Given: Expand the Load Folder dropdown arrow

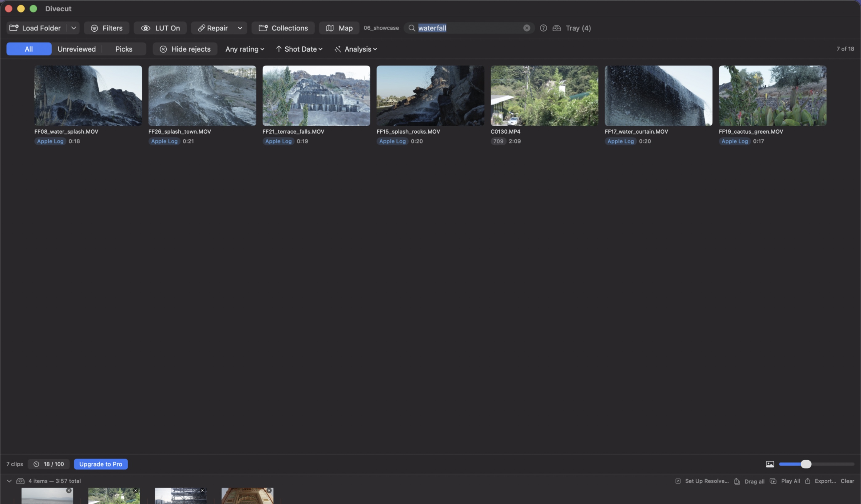Looking at the screenshot, I should tap(73, 28).
